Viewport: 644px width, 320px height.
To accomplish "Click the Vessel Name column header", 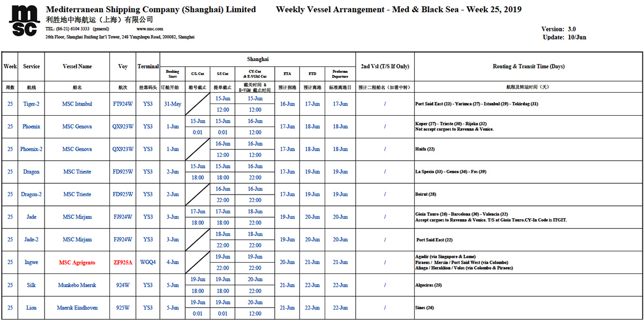I will (77, 66).
